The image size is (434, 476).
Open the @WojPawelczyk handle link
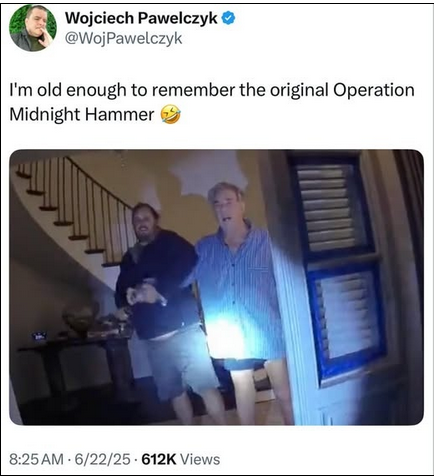coord(123,39)
